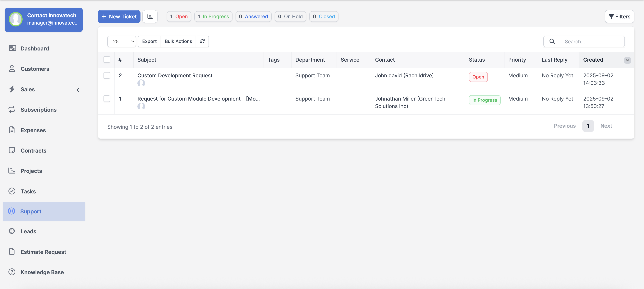Check the box for ticket #2
The width and height of the screenshot is (644, 289).
click(107, 75)
